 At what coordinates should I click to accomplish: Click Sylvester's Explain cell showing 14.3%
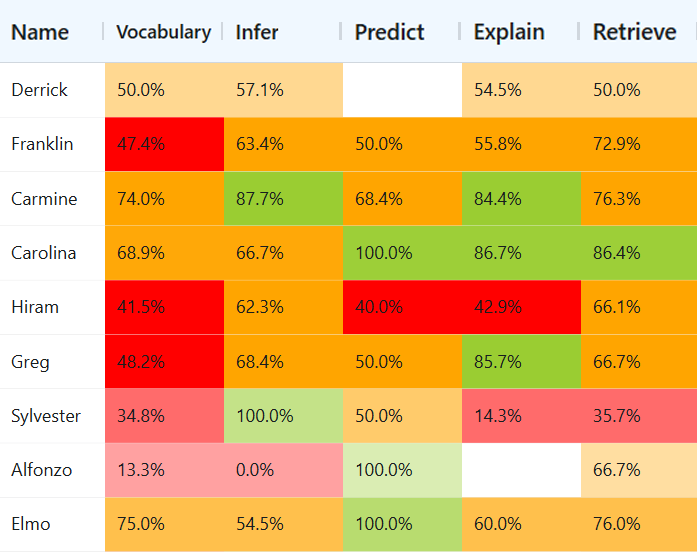click(520, 416)
